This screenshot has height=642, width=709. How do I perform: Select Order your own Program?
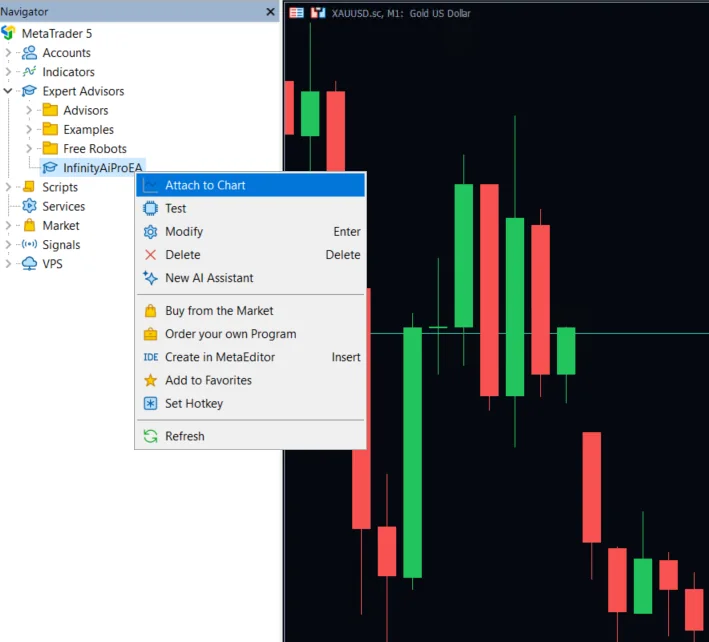pos(250,334)
